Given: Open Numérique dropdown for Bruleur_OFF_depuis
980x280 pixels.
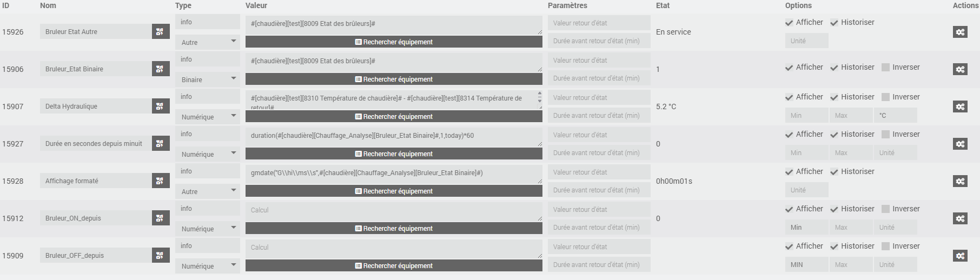Looking at the screenshot, I should [207, 266].
